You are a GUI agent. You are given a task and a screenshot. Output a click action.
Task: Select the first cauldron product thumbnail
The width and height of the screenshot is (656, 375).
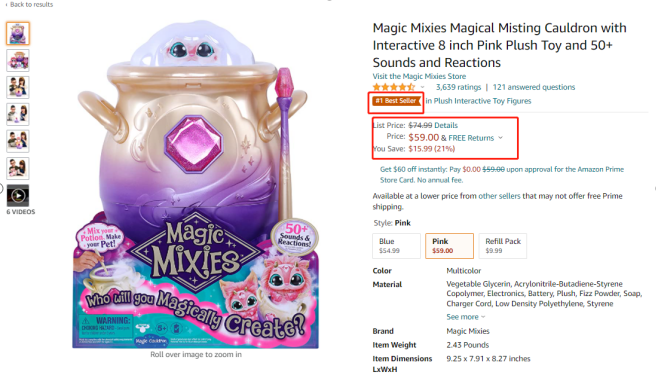pyautogui.click(x=18, y=33)
